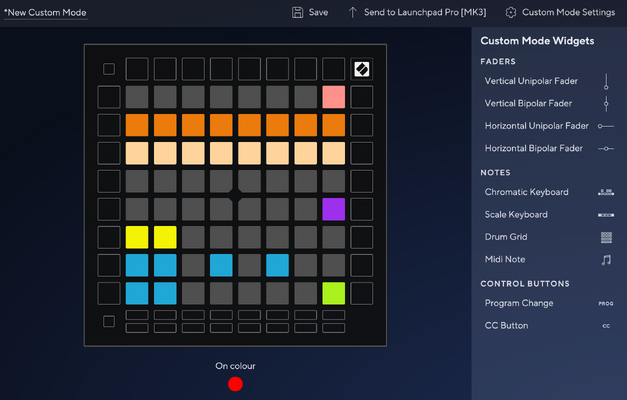Select the Vertical Unipolar Fader widget icon

coord(606,81)
